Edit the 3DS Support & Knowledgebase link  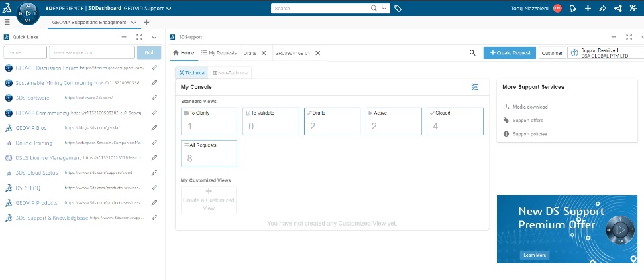coord(154,218)
